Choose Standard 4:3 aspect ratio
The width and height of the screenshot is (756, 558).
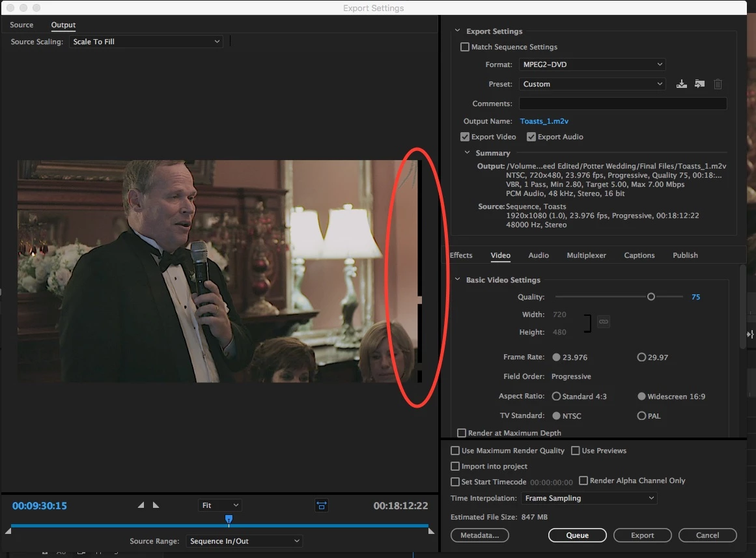[x=556, y=397]
